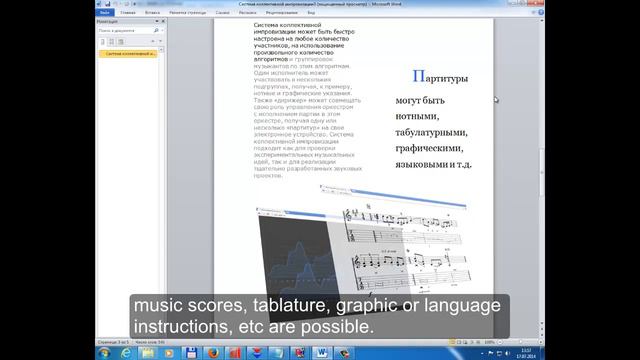Open Windows Explorer folder from taskbar
The image size is (640, 360).
[x=148, y=353]
